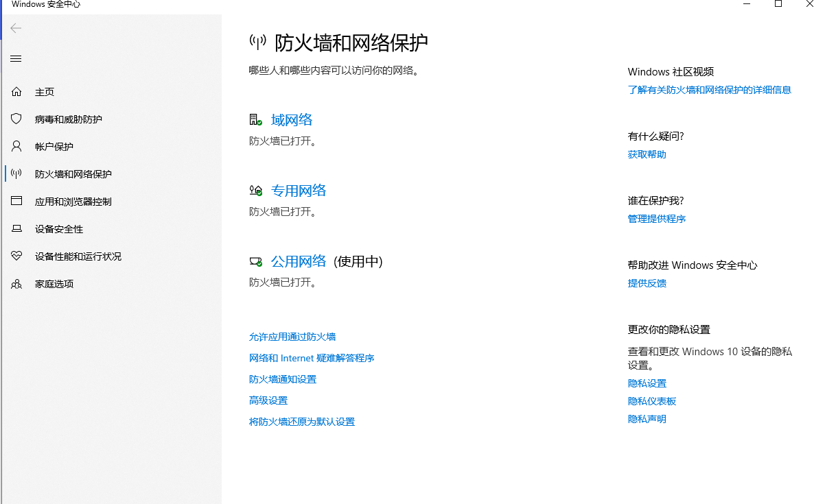Click the 帮助改进 Windows 安全中心 heading
The image size is (825, 504).
[693, 265]
